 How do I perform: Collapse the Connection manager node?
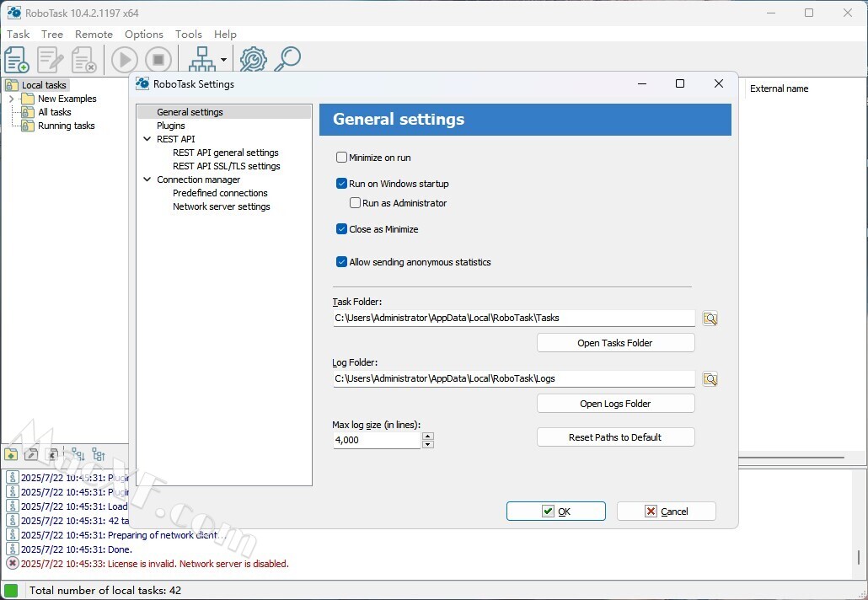coord(147,179)
